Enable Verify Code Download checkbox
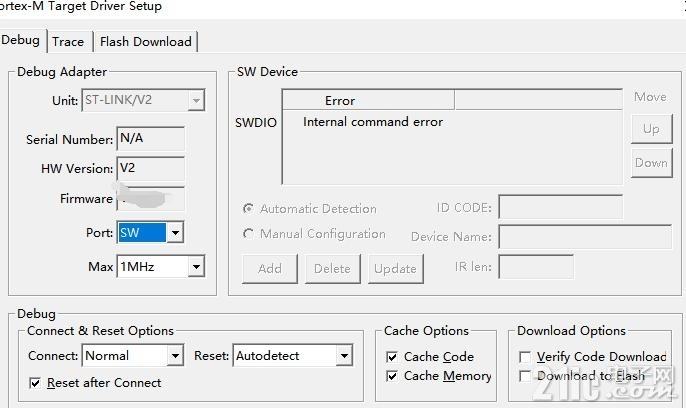 pos(525,357)
